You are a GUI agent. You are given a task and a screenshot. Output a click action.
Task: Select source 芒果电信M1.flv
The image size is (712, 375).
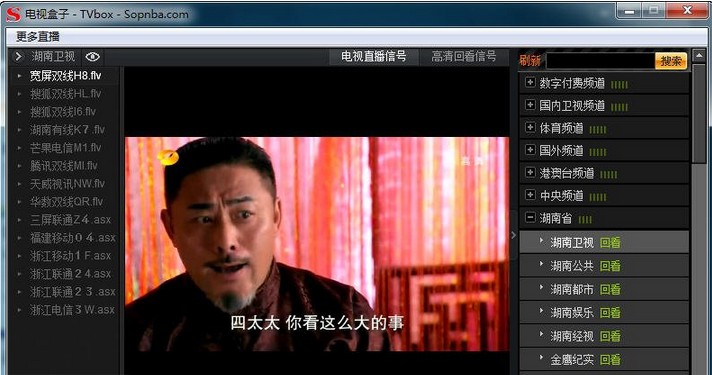tap(65, 148)
